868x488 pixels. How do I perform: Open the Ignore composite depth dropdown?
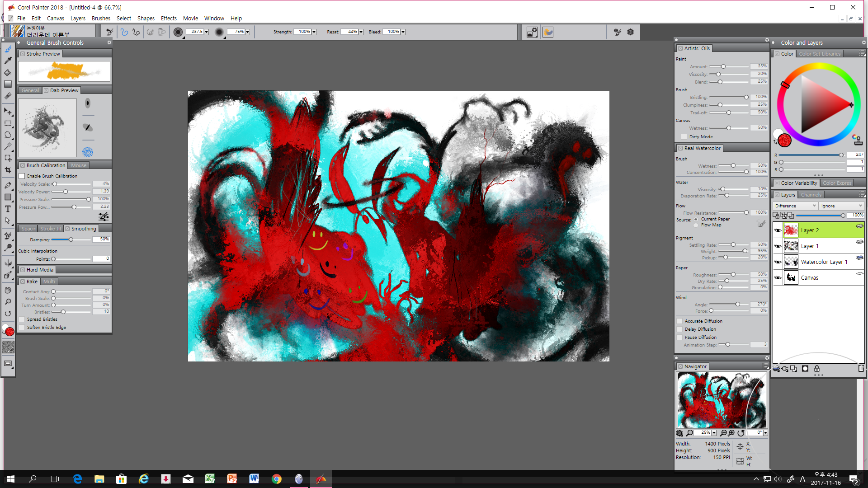click(x=841, y=206)
